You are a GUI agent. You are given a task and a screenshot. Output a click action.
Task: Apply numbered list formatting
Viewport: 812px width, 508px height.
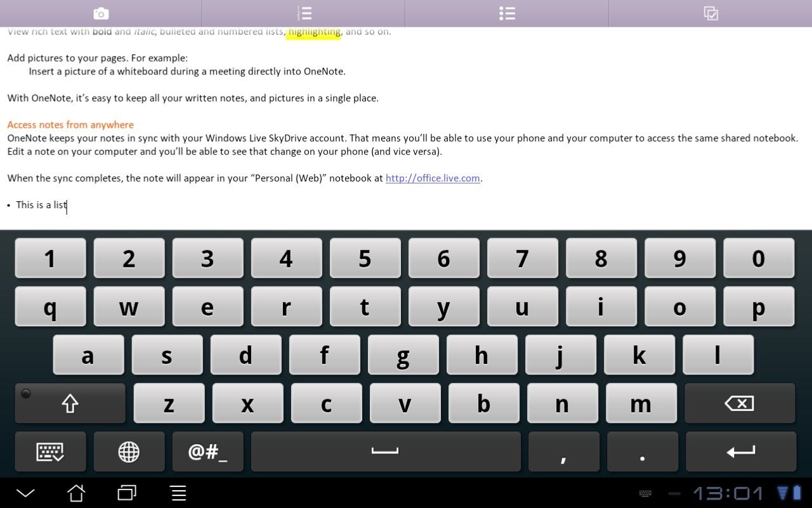[x=304, y=13]
